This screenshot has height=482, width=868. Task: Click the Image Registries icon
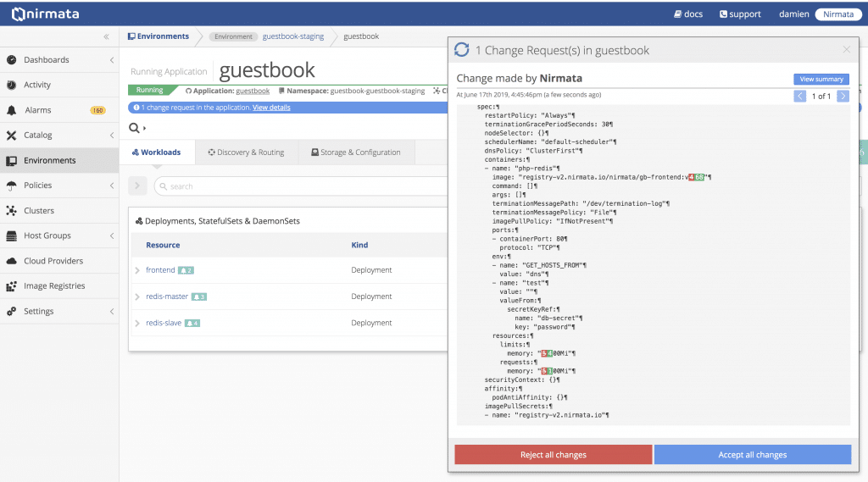point(12,286)
